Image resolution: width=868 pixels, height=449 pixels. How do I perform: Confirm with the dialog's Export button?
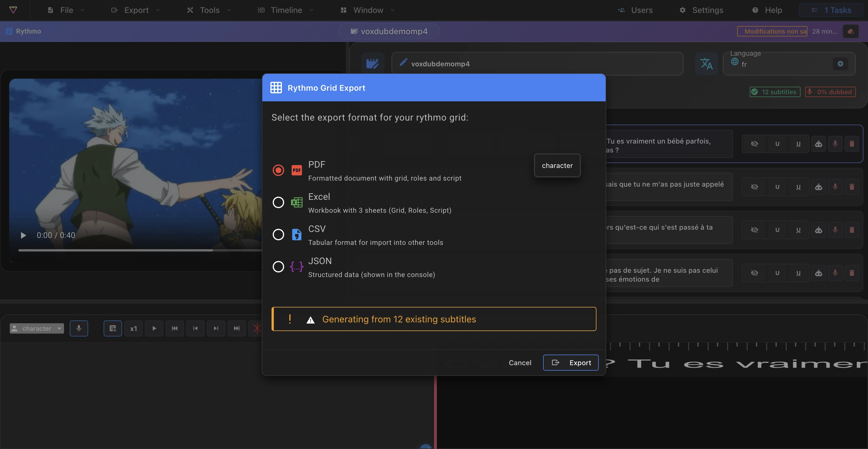click(571, 363)
